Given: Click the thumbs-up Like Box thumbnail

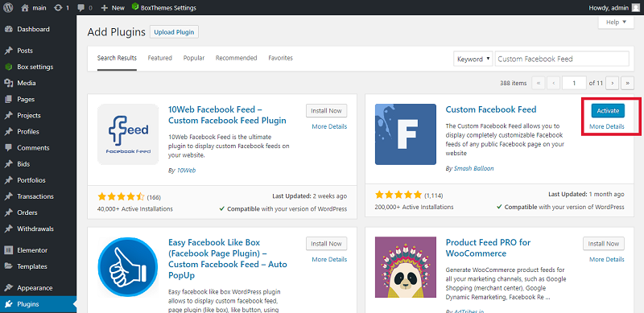Looking at the screenshot, I should [x=128, y=267].
